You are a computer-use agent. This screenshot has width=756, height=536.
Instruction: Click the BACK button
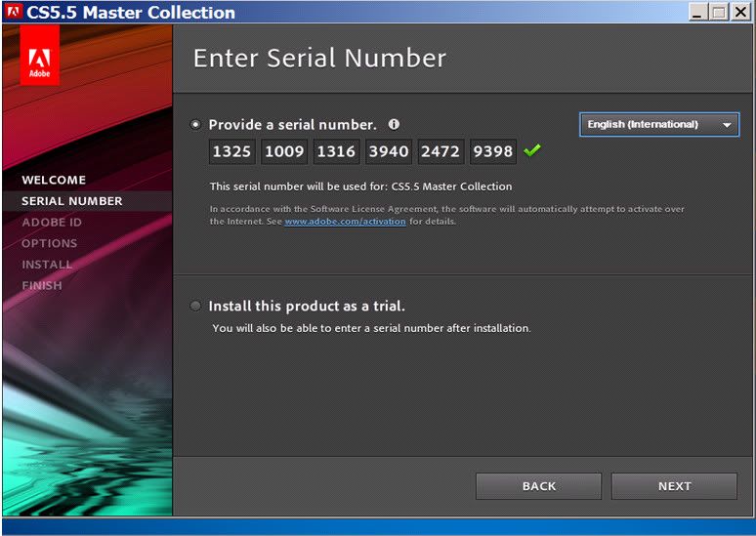pyautogui.click(x=538, y=486)
